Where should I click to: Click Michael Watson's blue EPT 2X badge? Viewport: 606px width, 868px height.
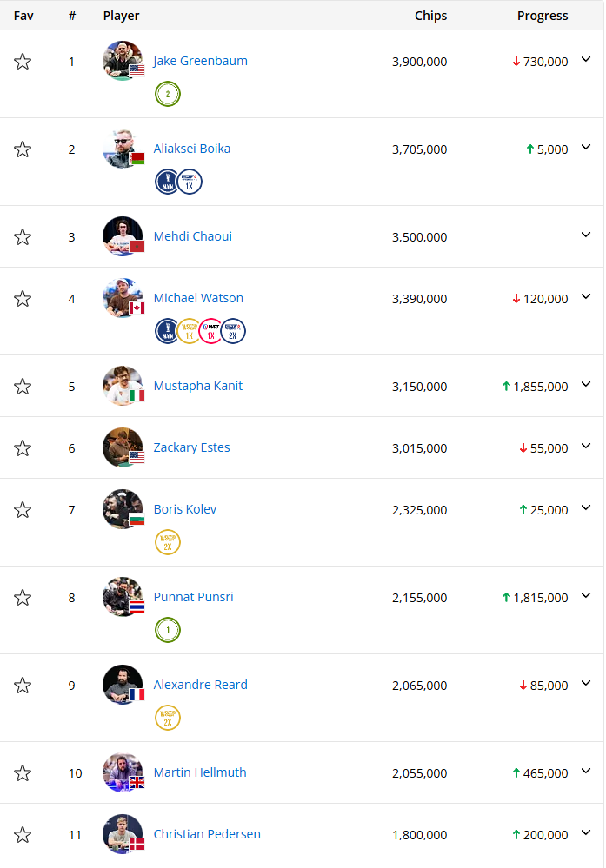coord(233,331)
